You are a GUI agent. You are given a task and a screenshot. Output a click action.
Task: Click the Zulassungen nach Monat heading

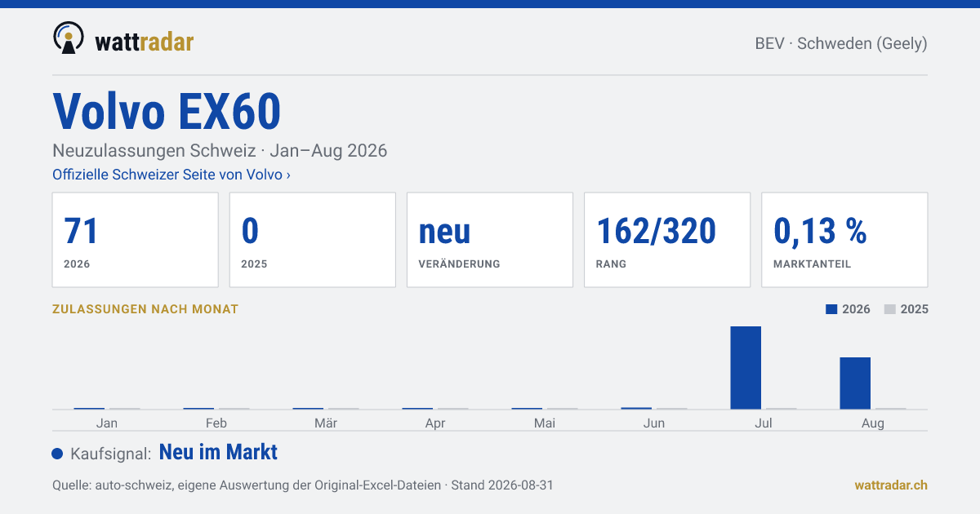145,309
